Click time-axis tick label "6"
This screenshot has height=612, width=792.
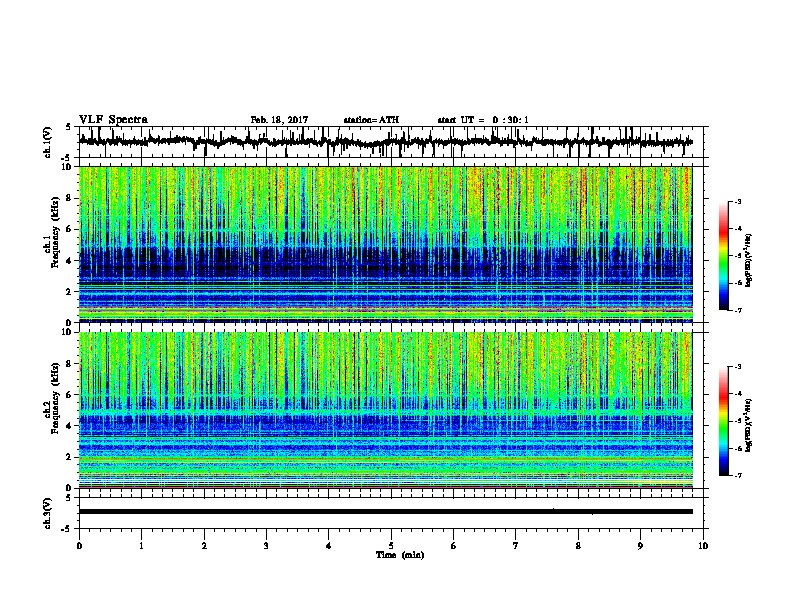tap(454, 546)
